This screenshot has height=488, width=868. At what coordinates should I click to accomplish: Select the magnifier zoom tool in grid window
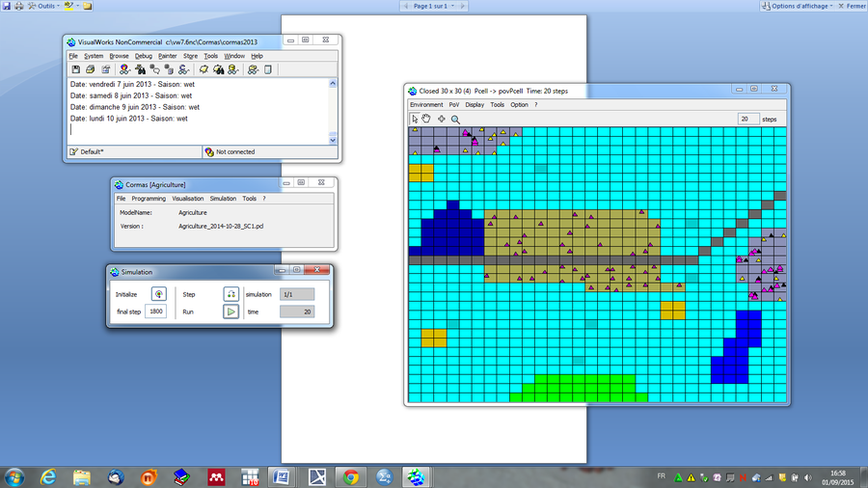pyautogui.click(x=455, y=119)
